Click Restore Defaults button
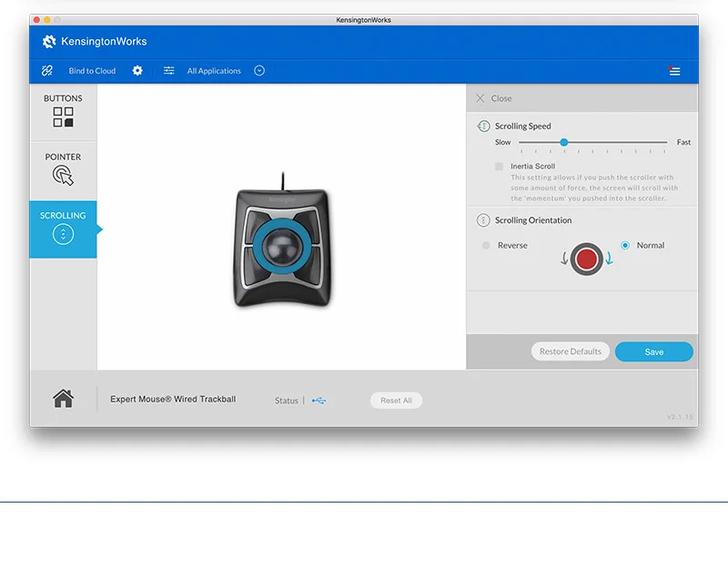The image size is (728, 569). click(571, 351)
